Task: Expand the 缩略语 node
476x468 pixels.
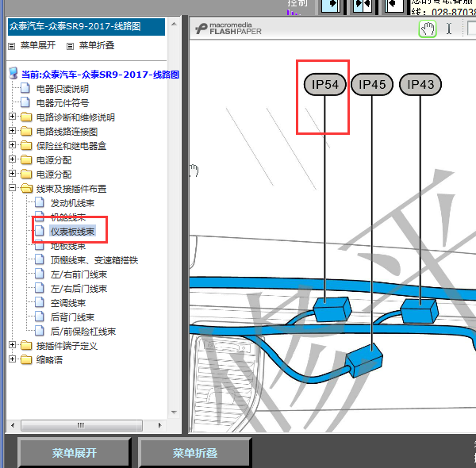Action: click(x=12, y=359)
